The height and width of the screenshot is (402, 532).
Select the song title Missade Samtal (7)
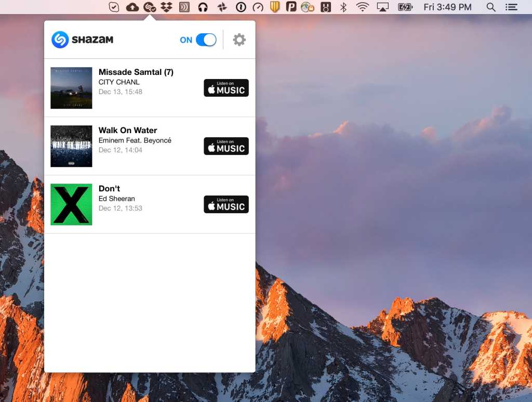pyautogui.click(x=136, y=72)
